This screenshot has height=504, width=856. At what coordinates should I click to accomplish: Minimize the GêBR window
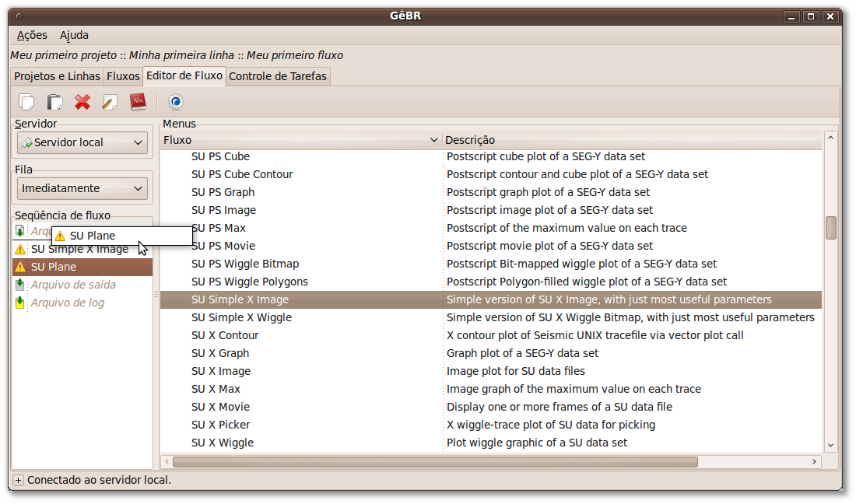click(791, 16)
